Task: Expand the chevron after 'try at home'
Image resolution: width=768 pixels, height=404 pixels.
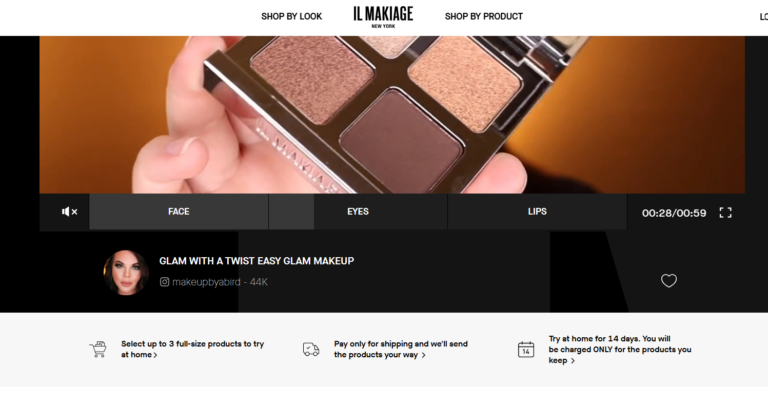Action: 155,355
